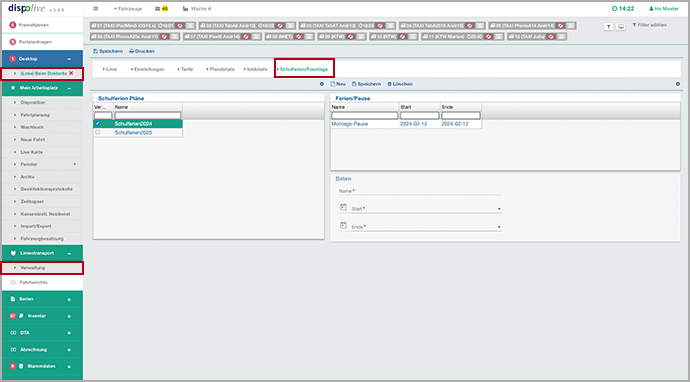The height and width of the screenshot is (382, 690).
Task: Open calendar picker for Ende date
Action: 343,225
